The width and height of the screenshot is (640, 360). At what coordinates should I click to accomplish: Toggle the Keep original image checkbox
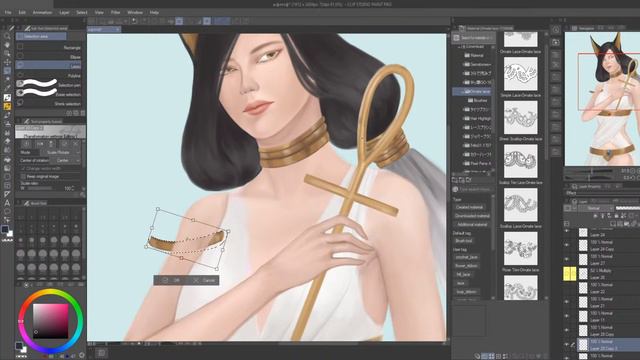pyautogui.click(x=23, y=176)
